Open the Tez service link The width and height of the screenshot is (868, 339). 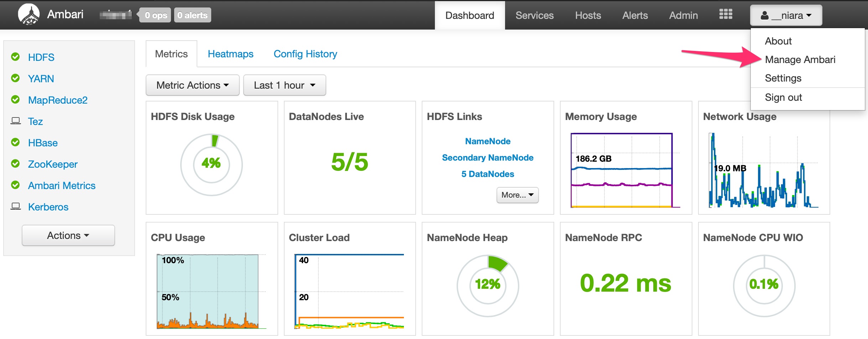(x=35, y=121)
